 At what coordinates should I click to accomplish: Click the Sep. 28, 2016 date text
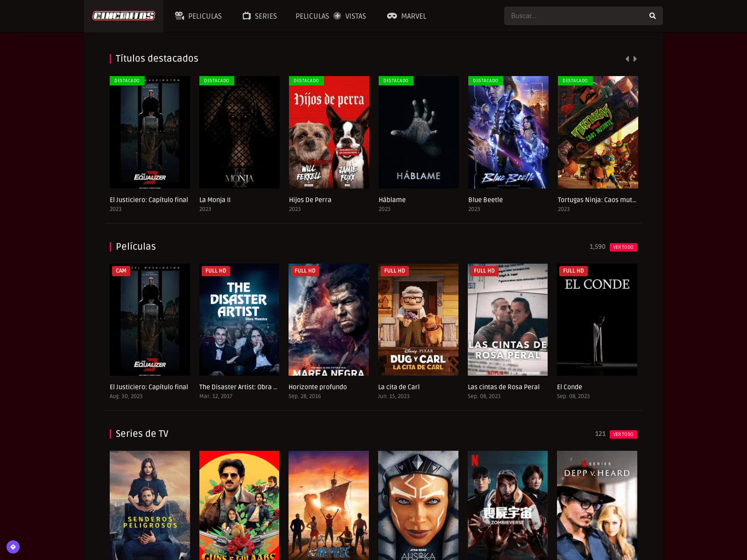click(305, 396)
